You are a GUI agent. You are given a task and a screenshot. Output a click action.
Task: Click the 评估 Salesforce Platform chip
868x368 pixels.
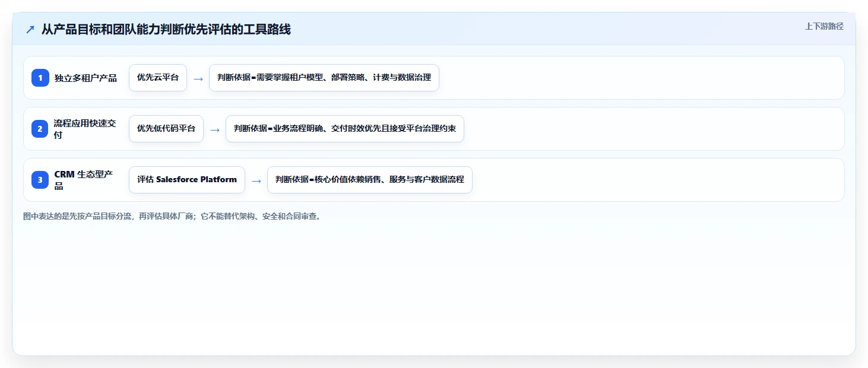pyautogui.click(x=187, y=180)
